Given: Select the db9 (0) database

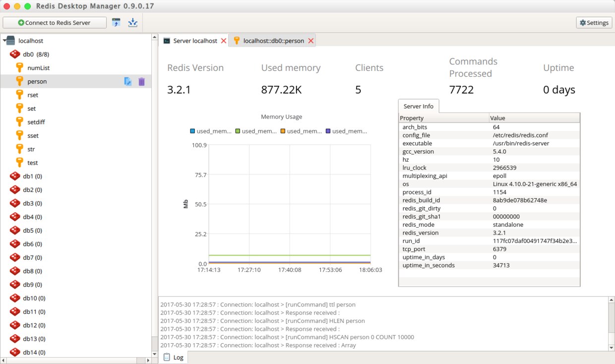Looking at the screenshot, I should [32, 285].
